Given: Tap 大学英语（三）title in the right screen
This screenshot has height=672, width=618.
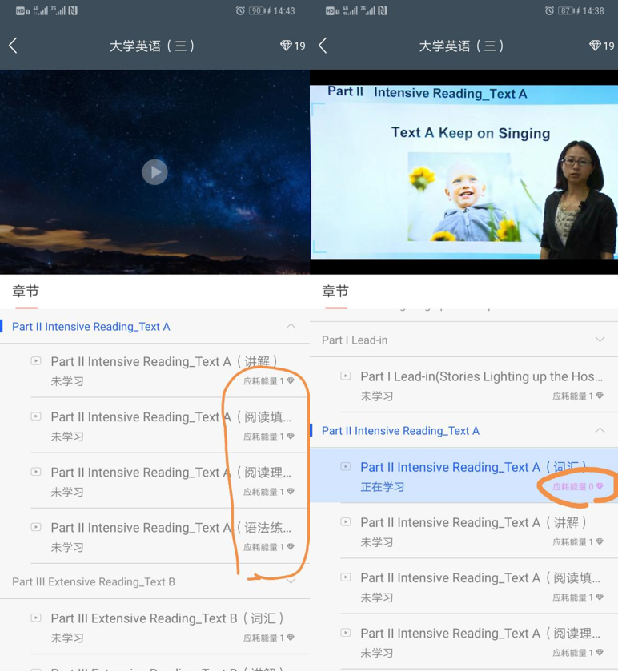Looking at the screenshot, I should tap(461, 46).
